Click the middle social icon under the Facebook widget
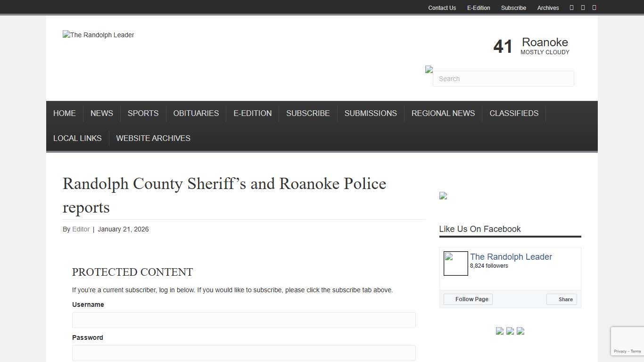Viewport: 644px width, 362px height. click(x=510, y=331)
